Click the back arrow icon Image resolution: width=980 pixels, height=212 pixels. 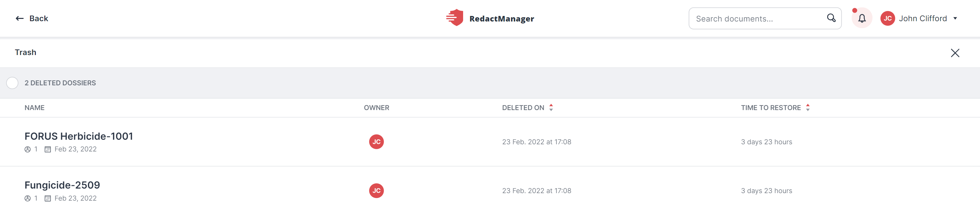20,18
